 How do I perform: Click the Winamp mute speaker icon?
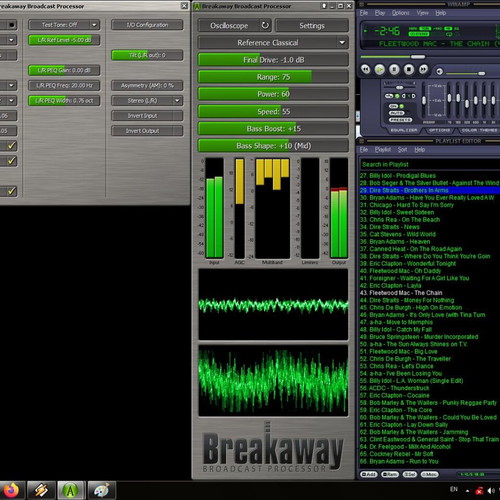(439, 71)
